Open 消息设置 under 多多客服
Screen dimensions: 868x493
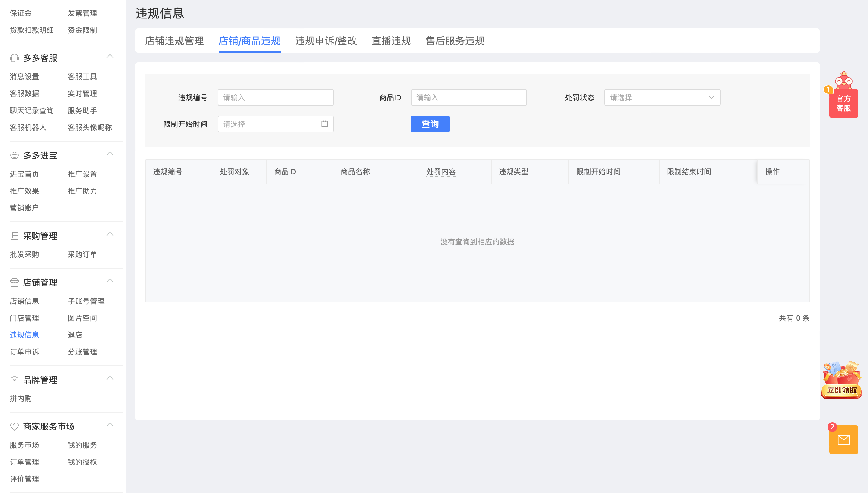click(24, 77)
